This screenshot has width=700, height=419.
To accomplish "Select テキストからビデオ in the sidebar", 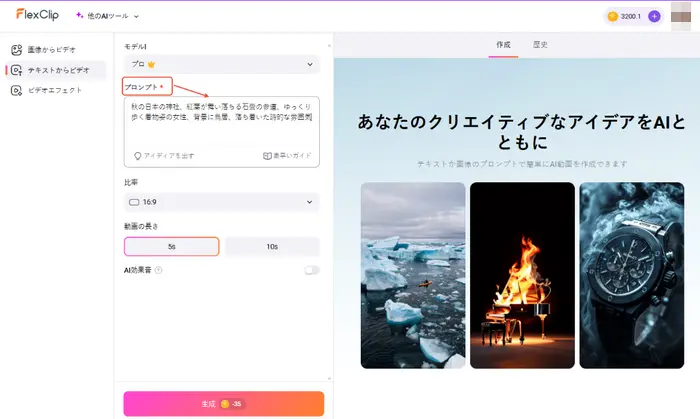I will [x=56, y=70].
